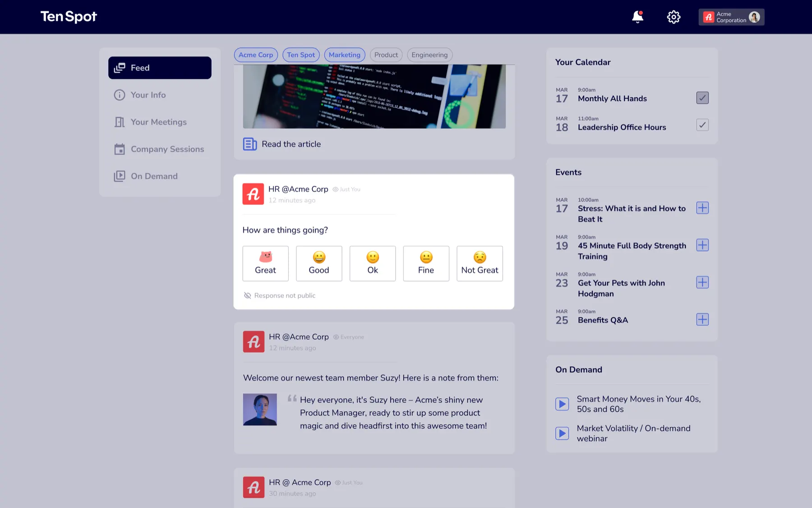Image resolution: width=812 pixels, height=508 pixels.
Task: Answer Fine in the poll
Action: tap(426, 264)
